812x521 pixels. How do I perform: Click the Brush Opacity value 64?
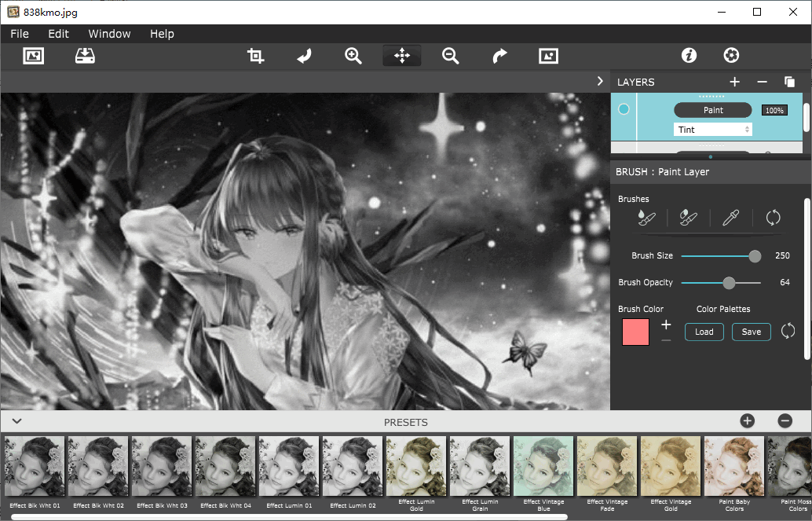[x=785, y=283]
